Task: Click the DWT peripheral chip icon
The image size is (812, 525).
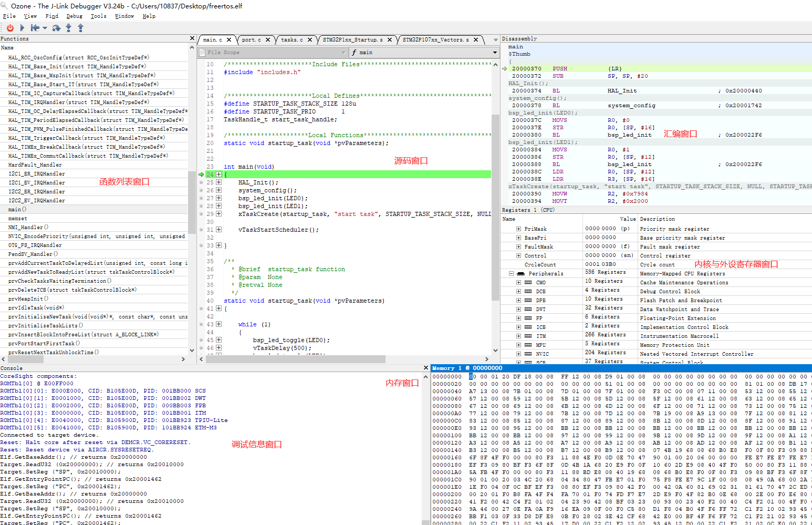Action: (528, 310)
